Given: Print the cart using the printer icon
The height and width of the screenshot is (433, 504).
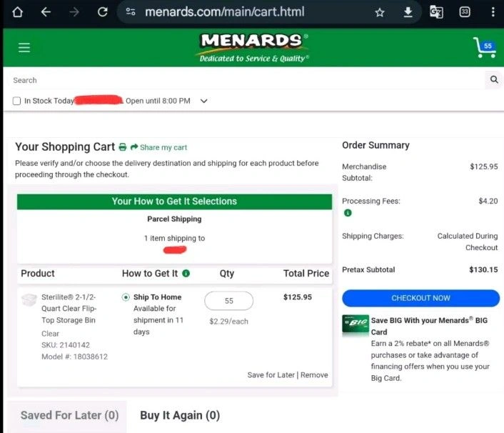Looking at the screenshot, I should point(123,147).
